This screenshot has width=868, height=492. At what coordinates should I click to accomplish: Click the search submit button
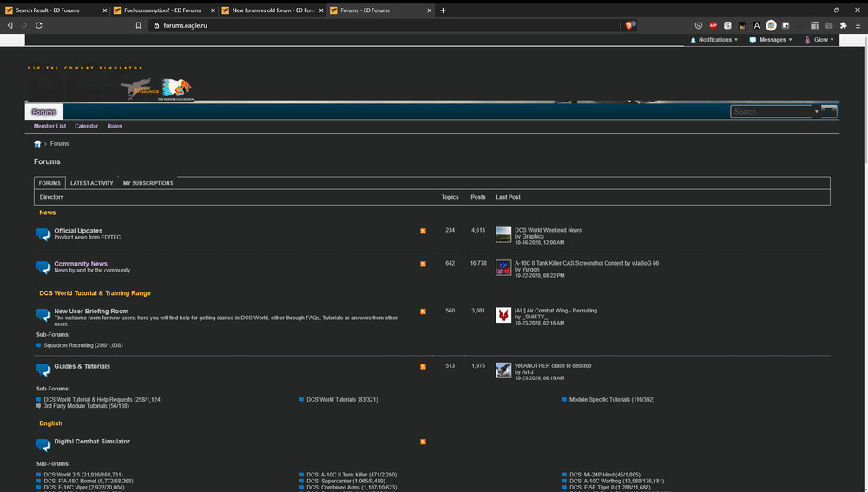829,111
